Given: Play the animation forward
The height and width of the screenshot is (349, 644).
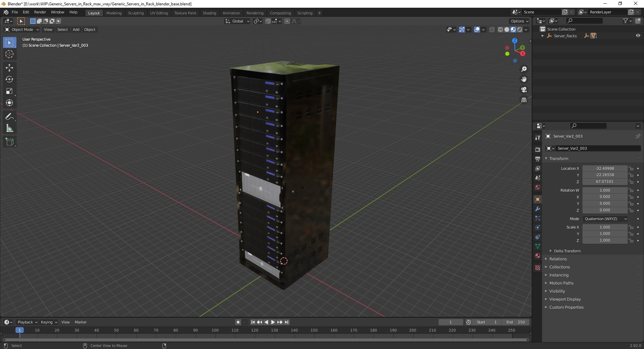Looking at the screenshot, I should pos(273,322).
